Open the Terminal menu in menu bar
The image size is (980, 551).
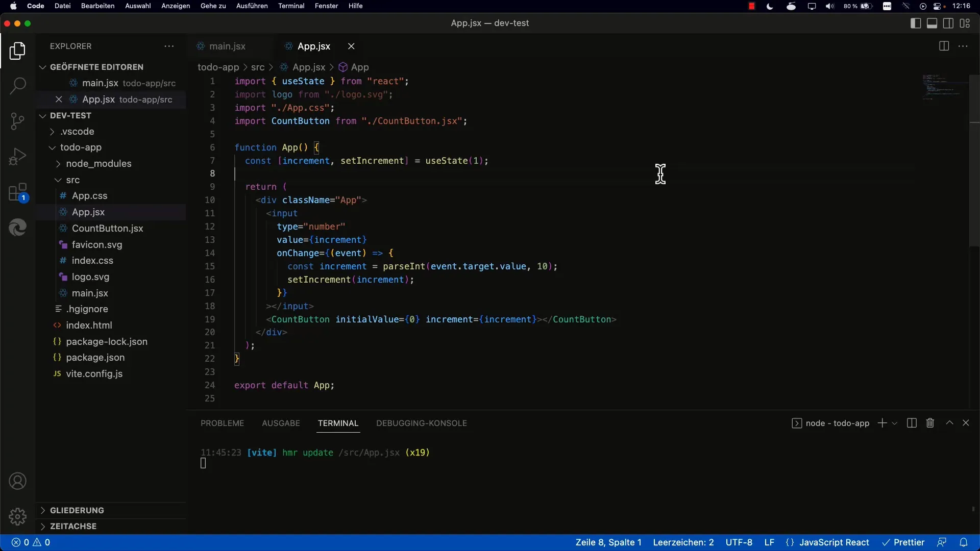[291, 6]
